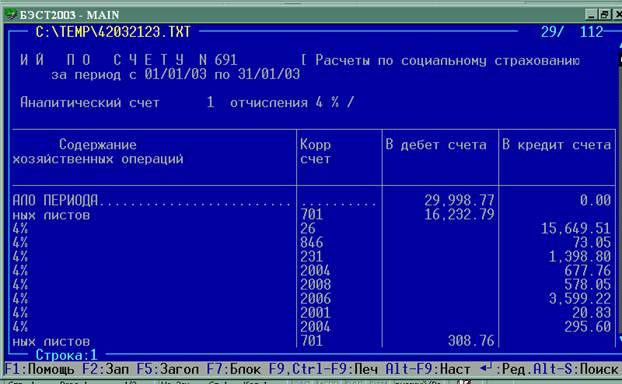Click the F2 Зап save hint
622x384 pixels.
(106, 369)
